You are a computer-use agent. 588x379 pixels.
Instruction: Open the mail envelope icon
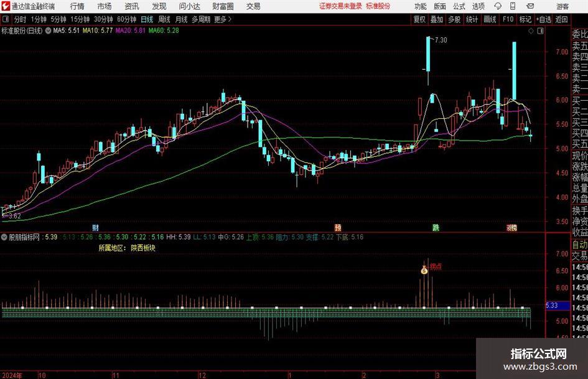pyautogui.click(x=530, y=6)
